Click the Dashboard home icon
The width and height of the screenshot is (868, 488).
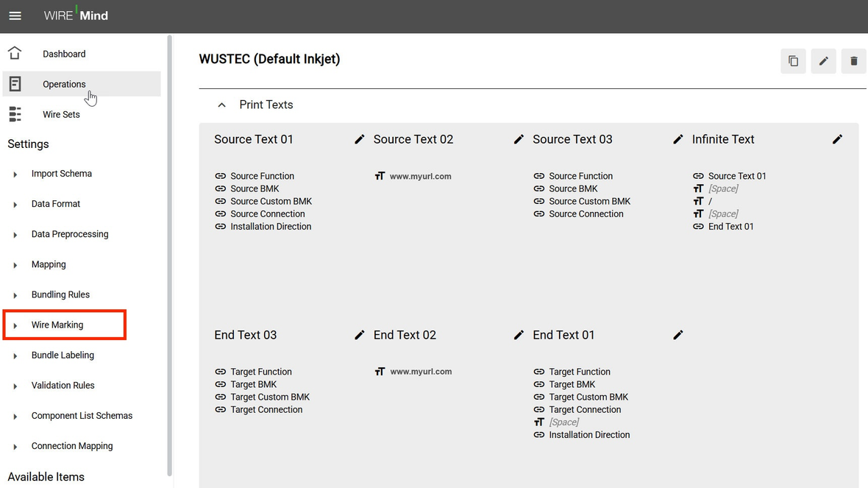(x=15, y=53)
